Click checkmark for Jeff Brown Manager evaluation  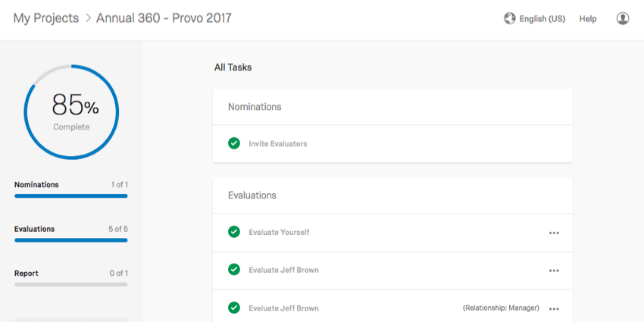[x=234, y=308]
